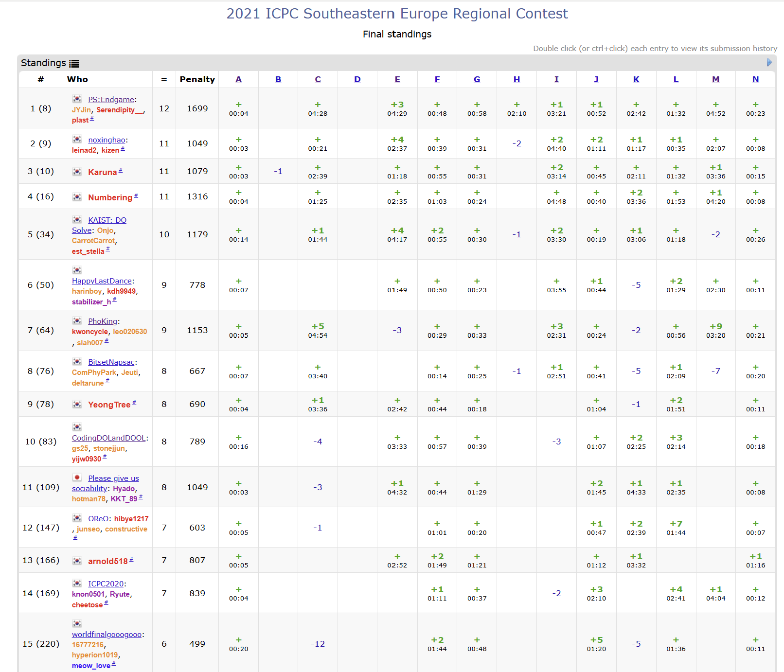Click the flag icon next to Karuna
The image size is (784, 672).
[x=77, y=172]
